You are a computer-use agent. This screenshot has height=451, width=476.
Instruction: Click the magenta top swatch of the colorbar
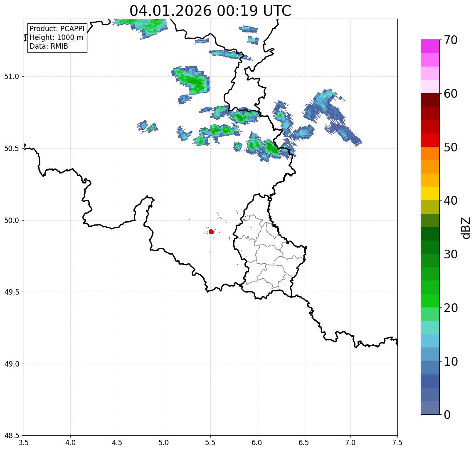tap(430, 47)
